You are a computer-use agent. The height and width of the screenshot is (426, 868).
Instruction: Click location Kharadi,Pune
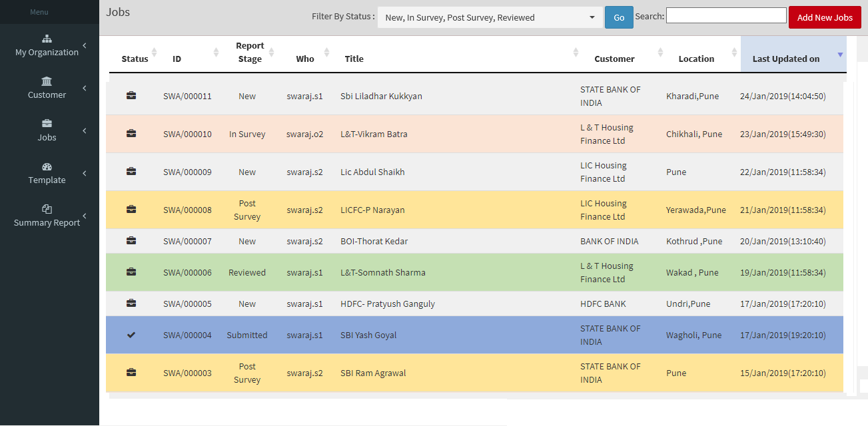(x=693, y=96)
